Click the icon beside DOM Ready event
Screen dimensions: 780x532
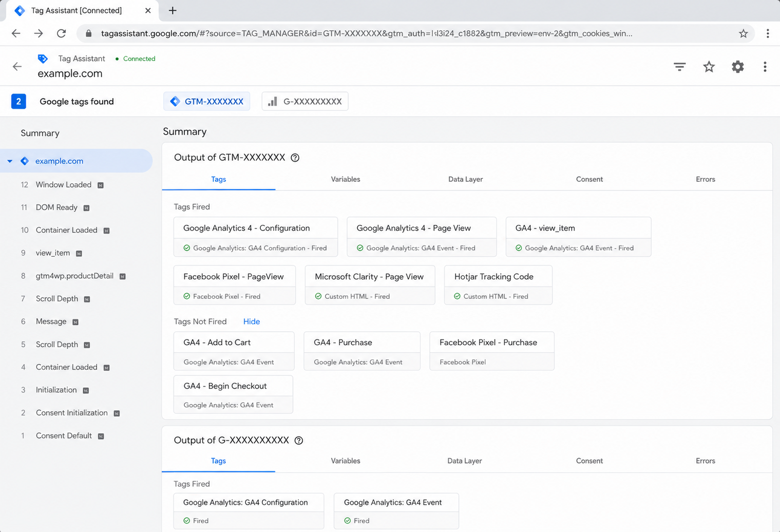[x=86, y=208]
